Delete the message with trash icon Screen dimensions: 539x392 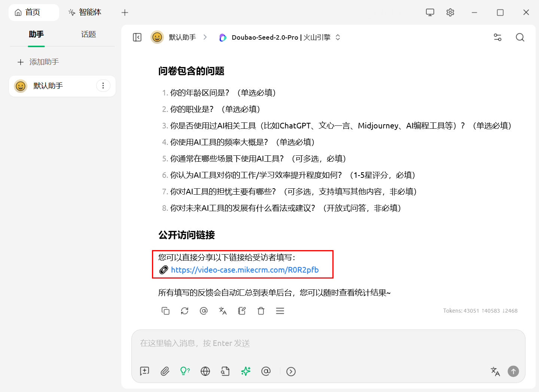[261, 311]
